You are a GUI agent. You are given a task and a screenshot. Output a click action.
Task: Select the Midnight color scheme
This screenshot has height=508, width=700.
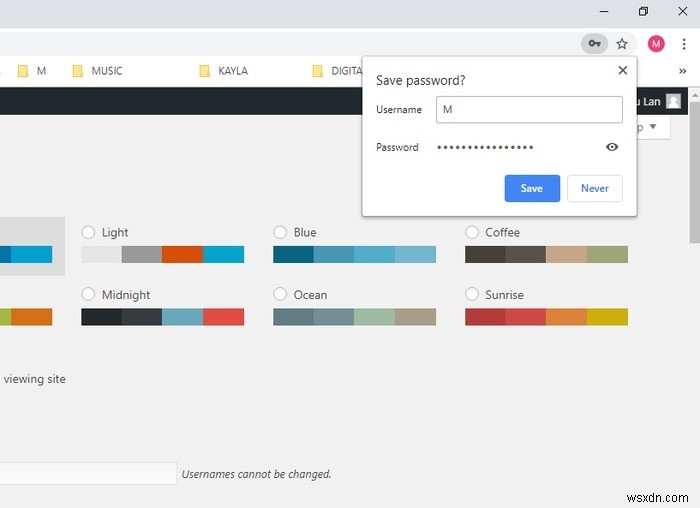[x=89, y=295]
